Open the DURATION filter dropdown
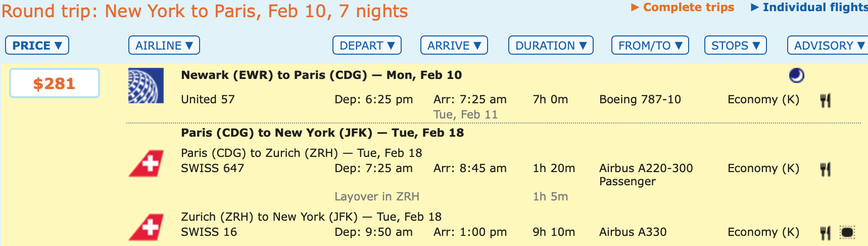The image size is (868, 246). tap(551, 46)
